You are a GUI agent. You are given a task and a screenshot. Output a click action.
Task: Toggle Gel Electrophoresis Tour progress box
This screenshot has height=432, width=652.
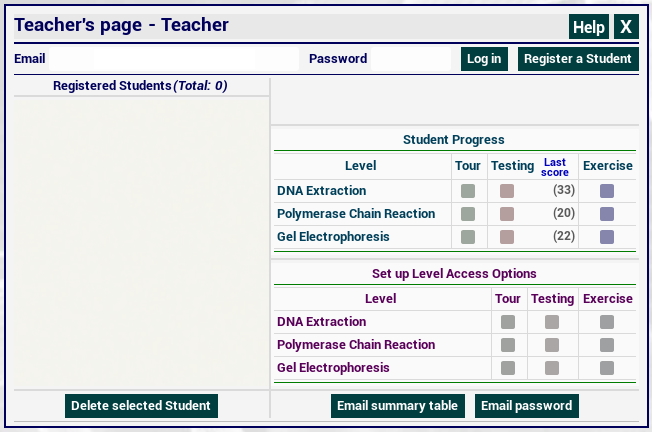click(468, 237)
